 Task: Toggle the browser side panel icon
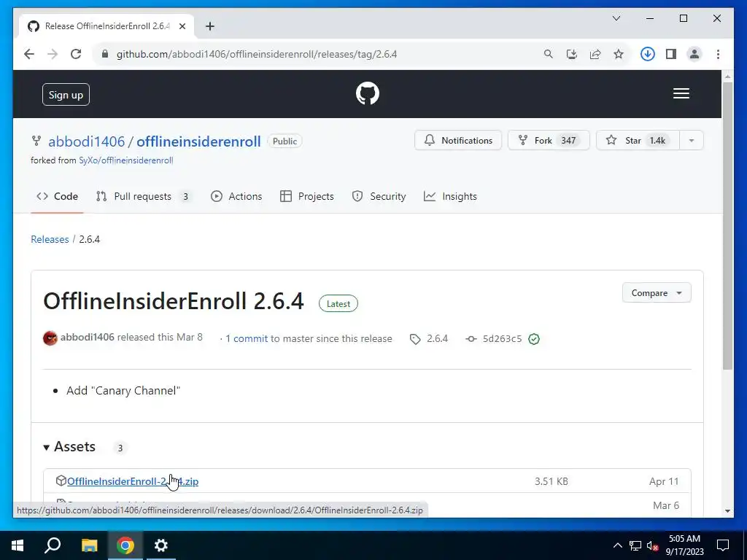pyautogui.click(x=671, y=54)
